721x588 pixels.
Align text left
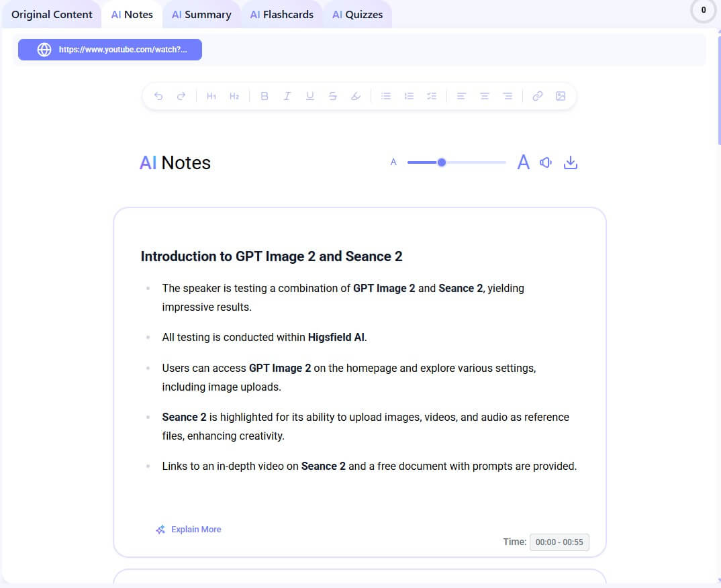[461, 96]
